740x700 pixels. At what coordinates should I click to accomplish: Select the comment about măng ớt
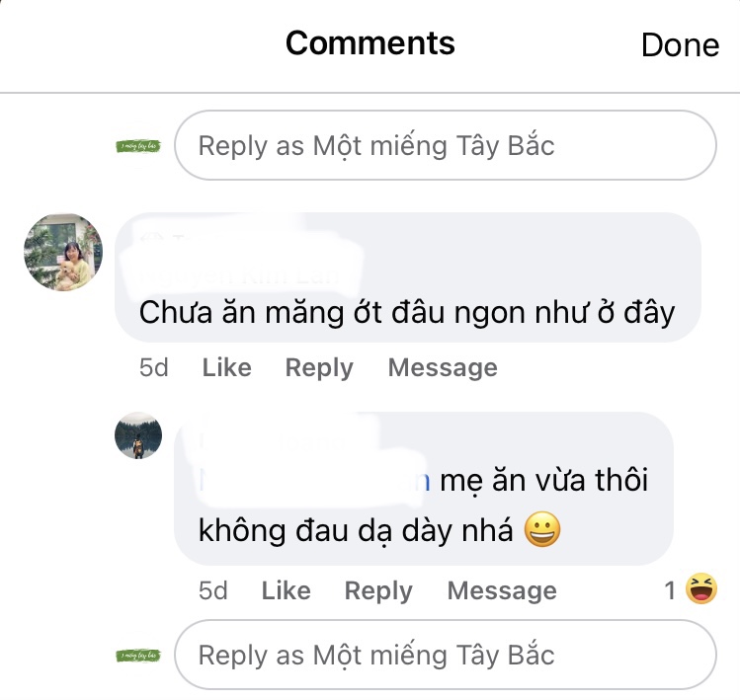point(406,312)
